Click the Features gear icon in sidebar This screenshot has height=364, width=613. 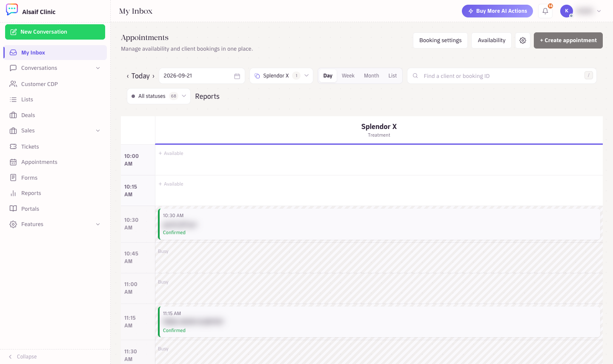point(13,224)
